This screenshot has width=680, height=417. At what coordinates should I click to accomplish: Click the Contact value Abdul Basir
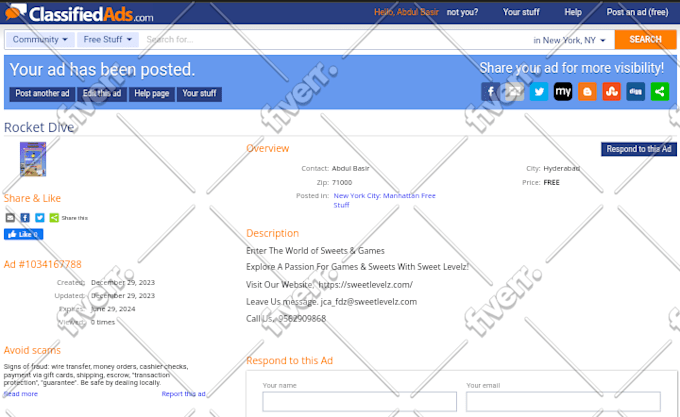[x=350, y=169]
